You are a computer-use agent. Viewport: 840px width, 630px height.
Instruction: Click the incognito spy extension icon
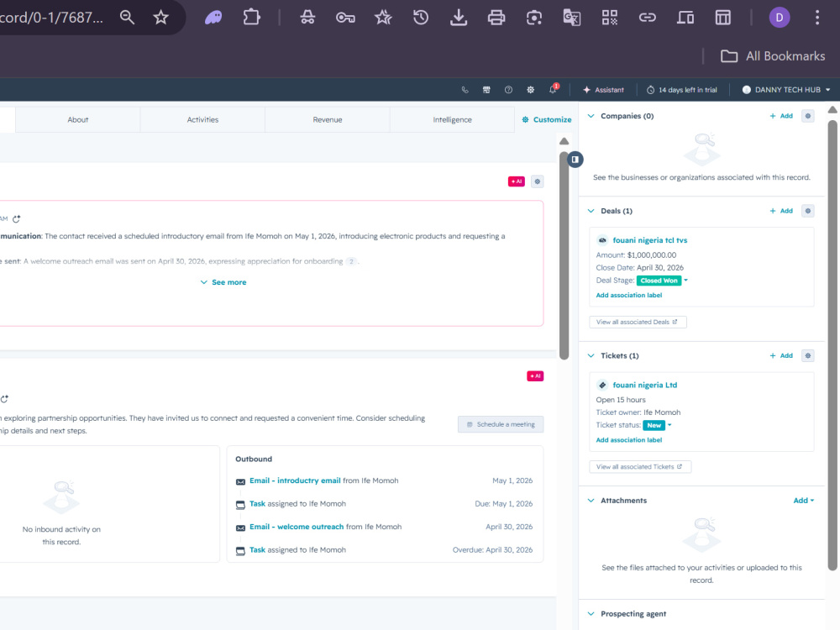(x=307, y=17)
